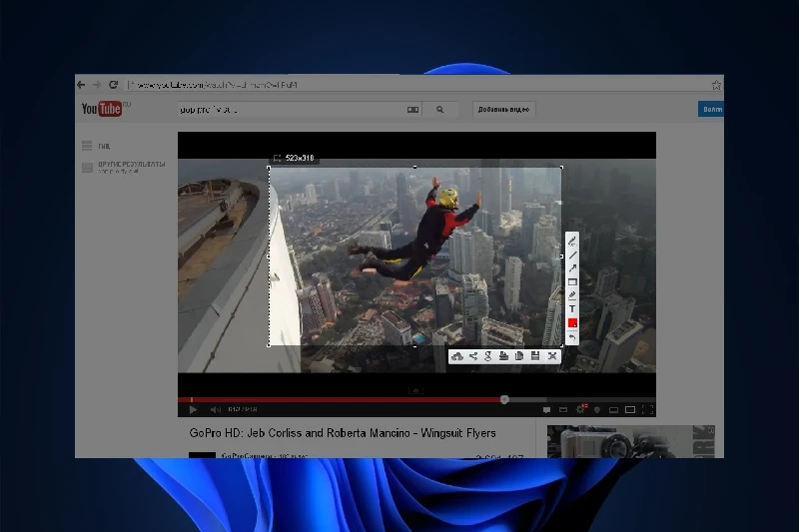The image size is (799, 532).
Task: Mute the video volume
Action: point(215,409)
